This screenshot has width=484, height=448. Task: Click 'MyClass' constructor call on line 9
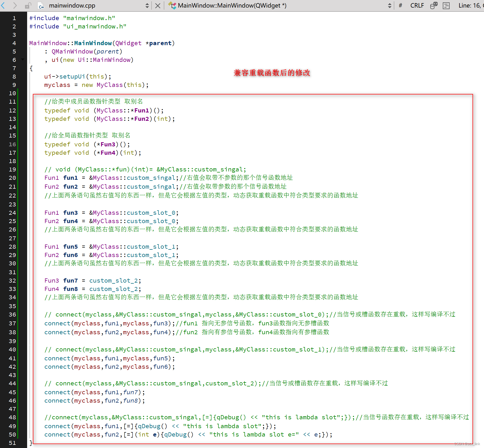point(110,85)
